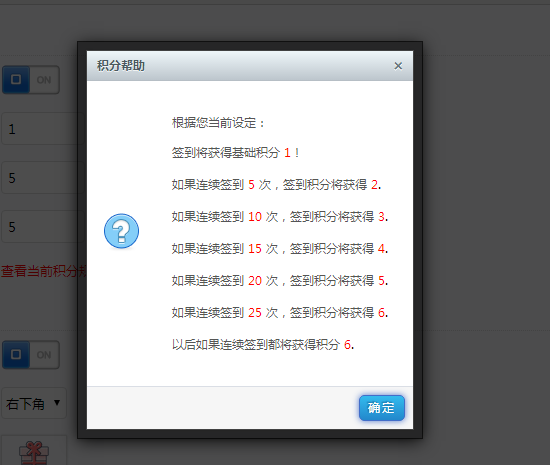Image resolution: width=550 pixels, height=465 pixels.
Task: Close the 积分帮助 dialog with X
Action: [x=398, y=66]
